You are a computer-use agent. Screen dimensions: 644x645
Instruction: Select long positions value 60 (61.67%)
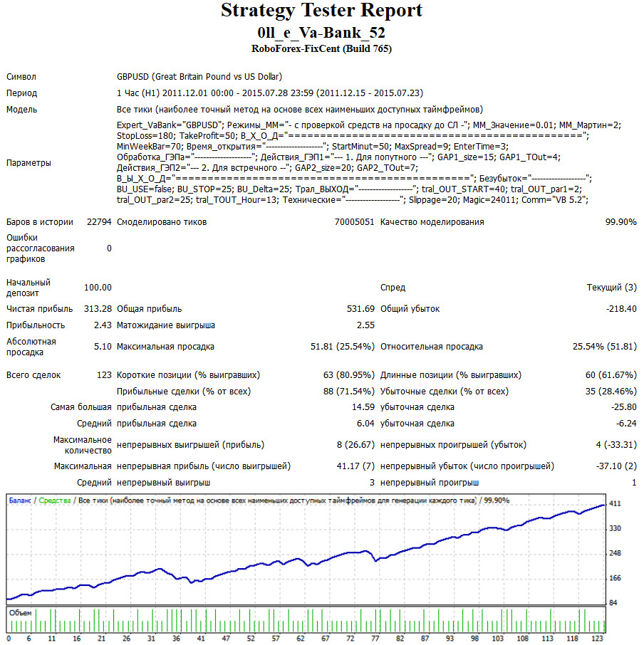click(x=611, y=375)
